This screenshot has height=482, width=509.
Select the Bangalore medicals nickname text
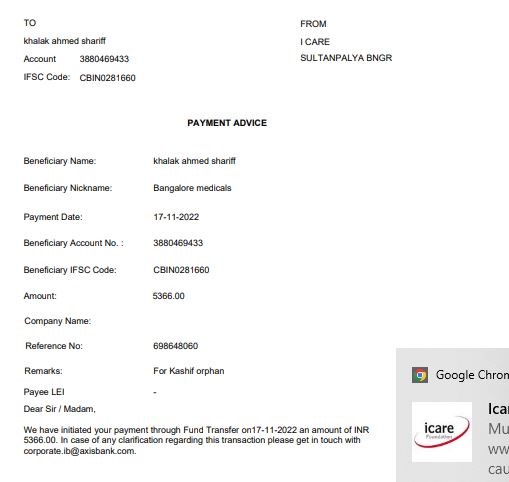tap(192, 188)
